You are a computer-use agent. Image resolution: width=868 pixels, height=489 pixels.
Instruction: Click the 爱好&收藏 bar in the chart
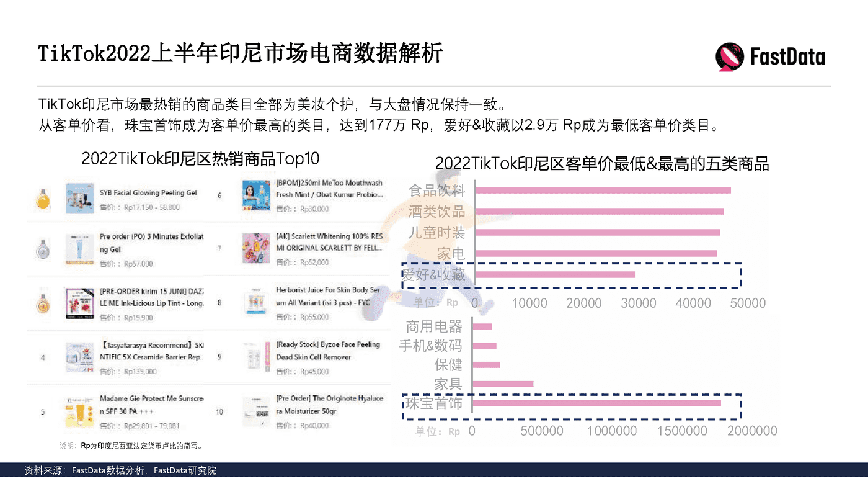pos(555,274)
